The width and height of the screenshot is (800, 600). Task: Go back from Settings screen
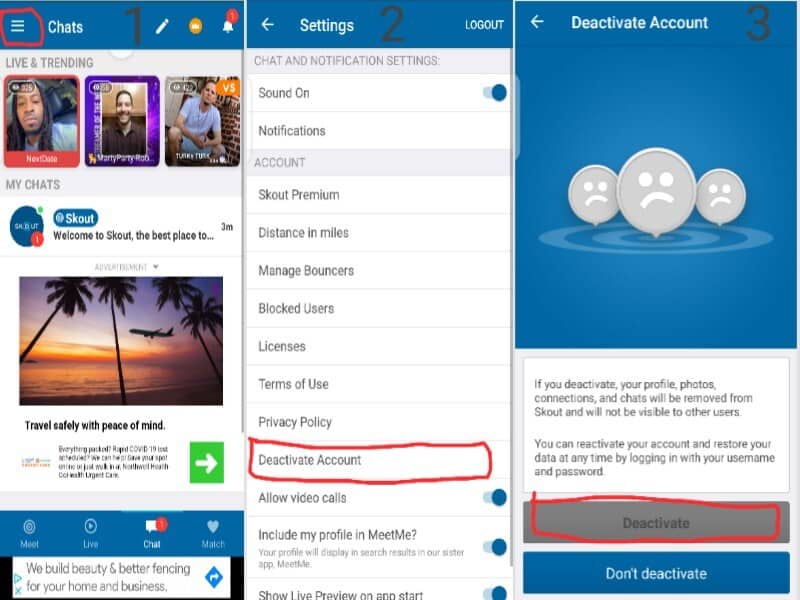click(x=267, y=24)
